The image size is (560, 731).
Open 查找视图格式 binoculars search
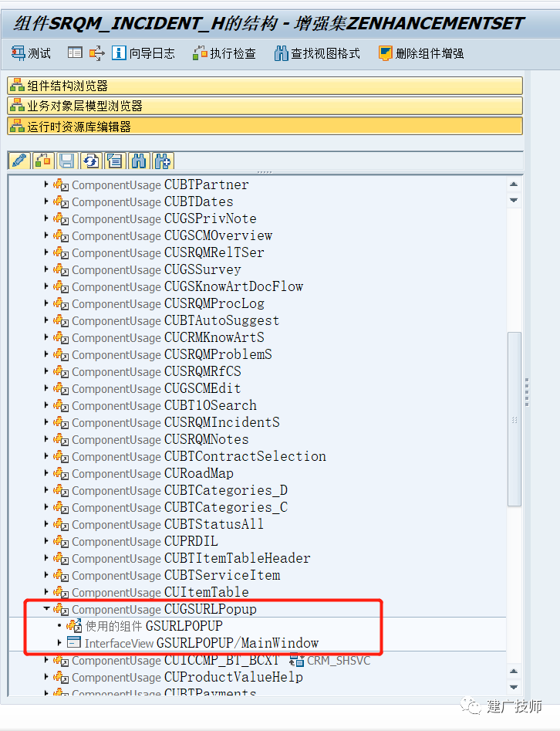click(x=317, y=53)
